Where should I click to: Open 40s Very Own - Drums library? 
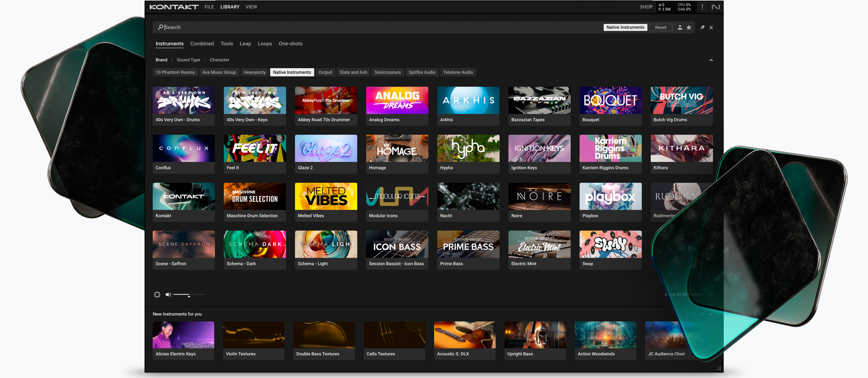point(184,106)
